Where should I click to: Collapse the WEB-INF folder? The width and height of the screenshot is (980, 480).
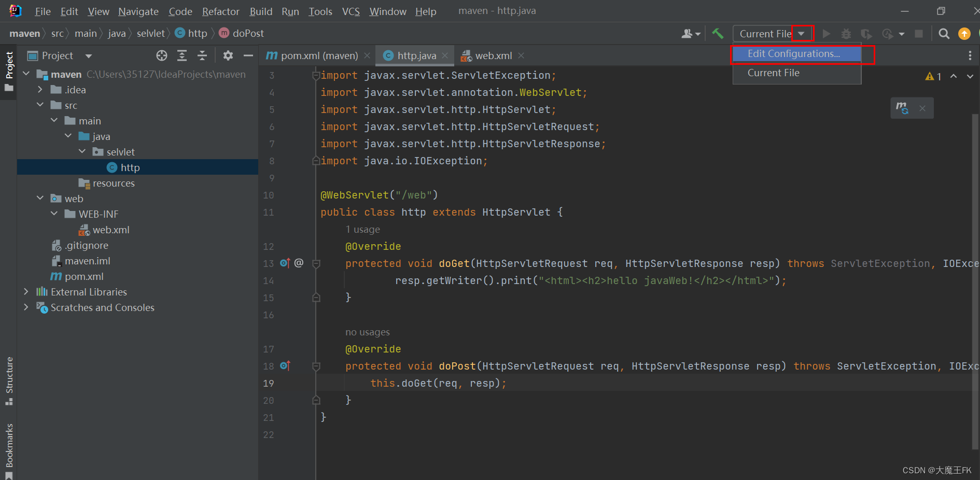click(54, 214)
